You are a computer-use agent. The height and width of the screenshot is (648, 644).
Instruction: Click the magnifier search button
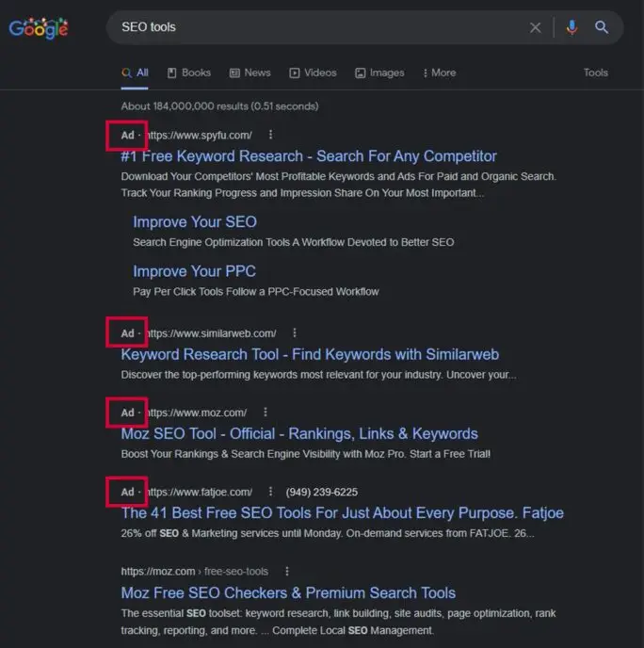tap(602, 27)
